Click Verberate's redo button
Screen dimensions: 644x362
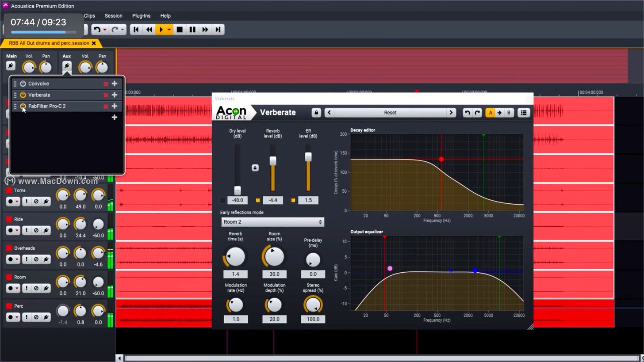coord(477,113)
